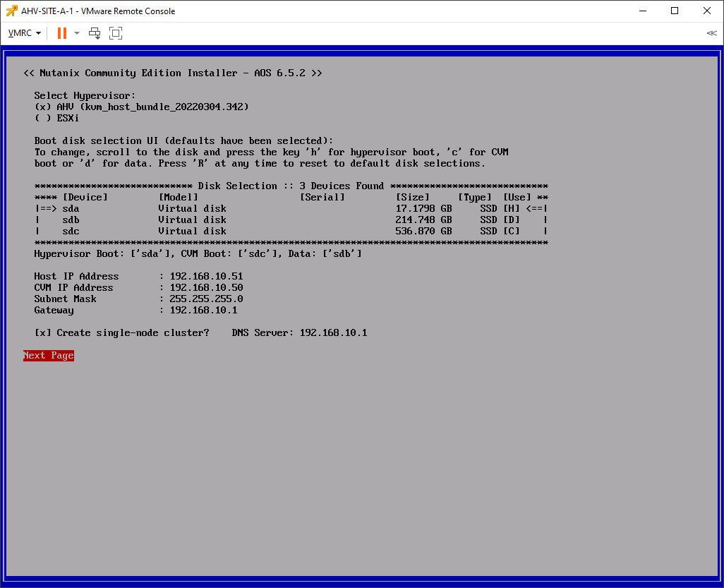Click the [Type] column header
The image size is (724, 588).
click(475, 197)
